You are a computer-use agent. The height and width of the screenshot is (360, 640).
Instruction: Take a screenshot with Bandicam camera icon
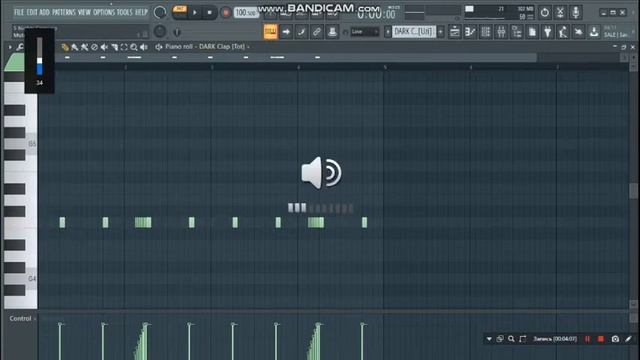[x=615, y=339]
